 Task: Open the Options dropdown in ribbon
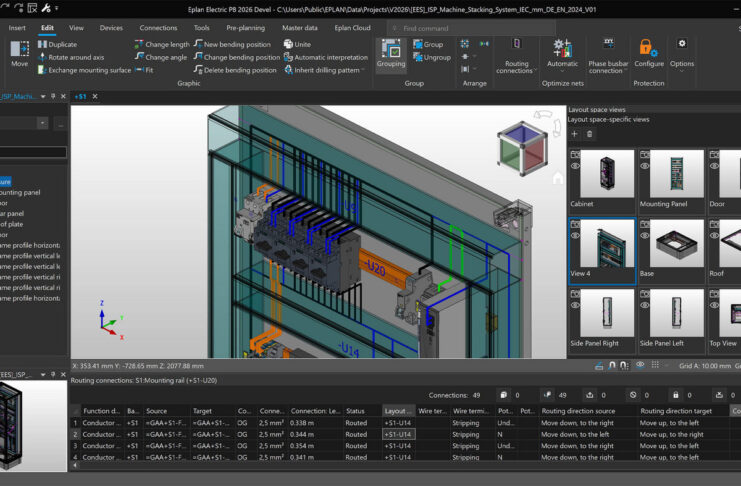682,64
